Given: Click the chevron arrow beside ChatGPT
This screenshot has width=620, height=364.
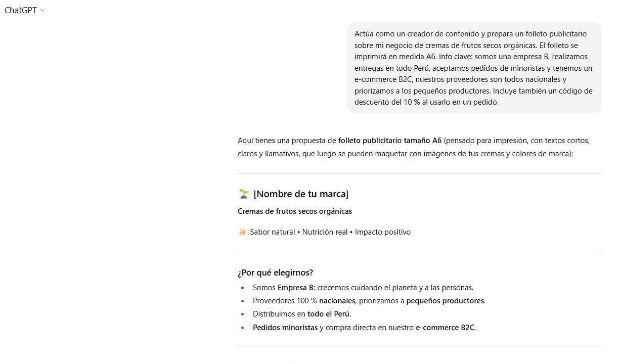Looking at the screenshot, I should (x=43, y=11).
